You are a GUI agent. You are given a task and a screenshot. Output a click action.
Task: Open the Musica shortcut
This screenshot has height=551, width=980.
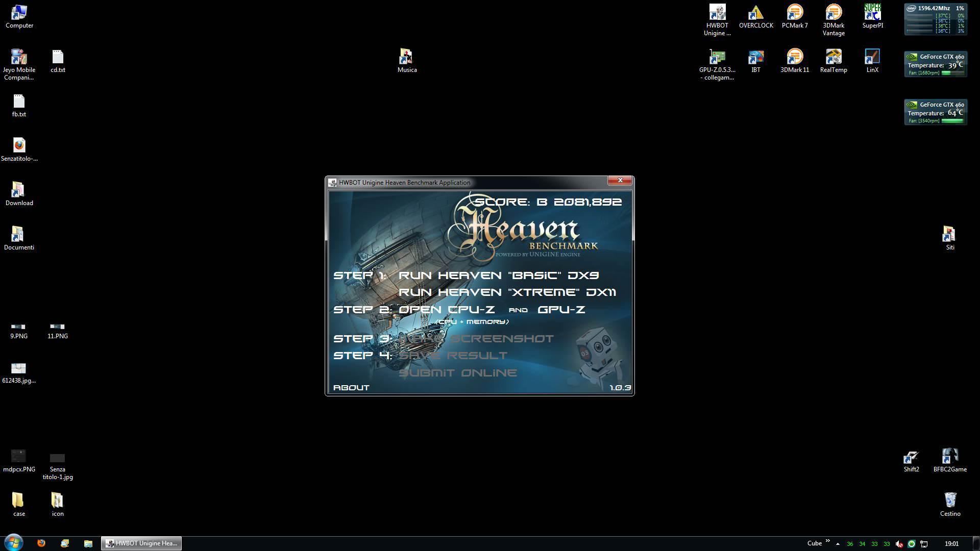[x=407, y=61]
